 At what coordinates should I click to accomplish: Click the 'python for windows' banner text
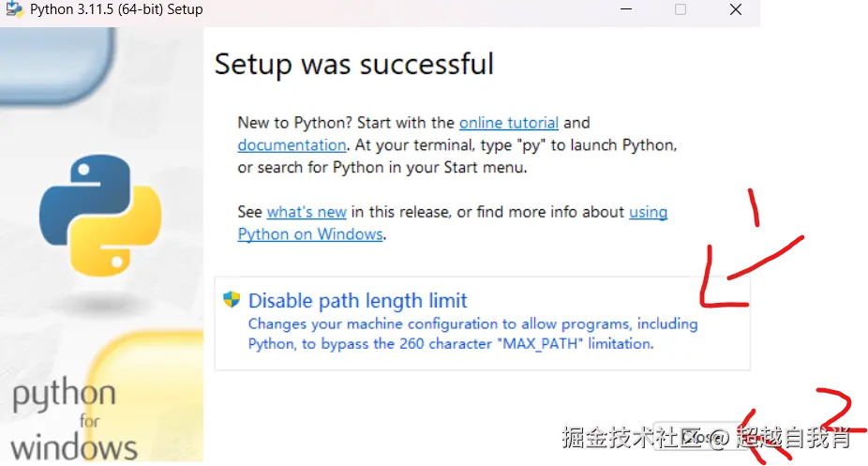pyautogui.click(x=74, y=419)
